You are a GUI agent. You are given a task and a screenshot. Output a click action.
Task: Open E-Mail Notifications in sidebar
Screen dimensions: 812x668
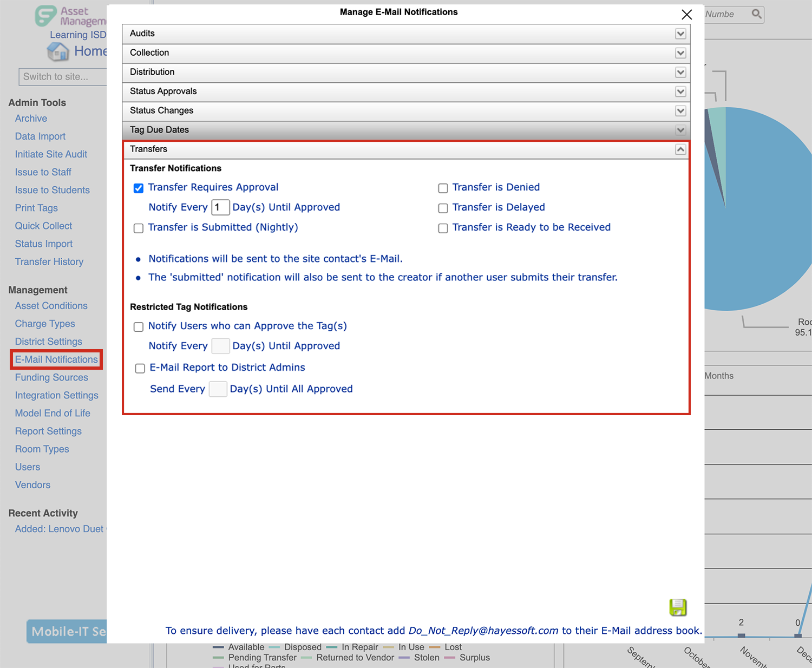tap(56, 359)
